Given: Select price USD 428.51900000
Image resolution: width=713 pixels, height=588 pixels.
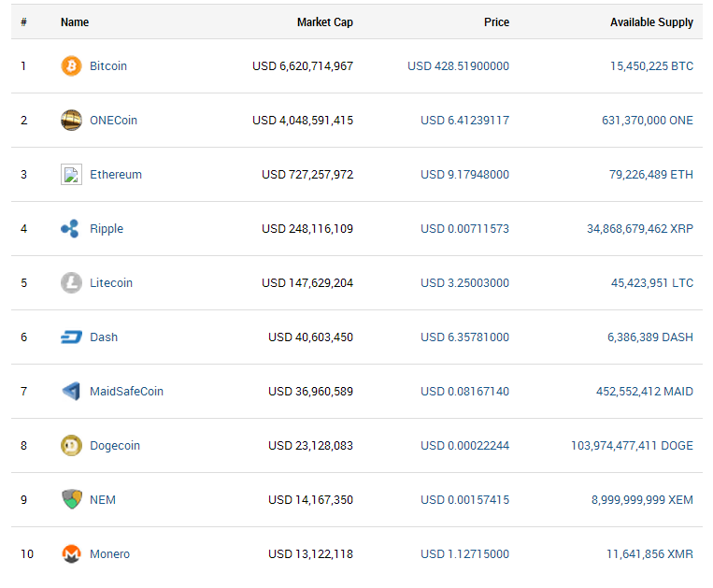Looking at the screenshot, I should tap(458, 66).
